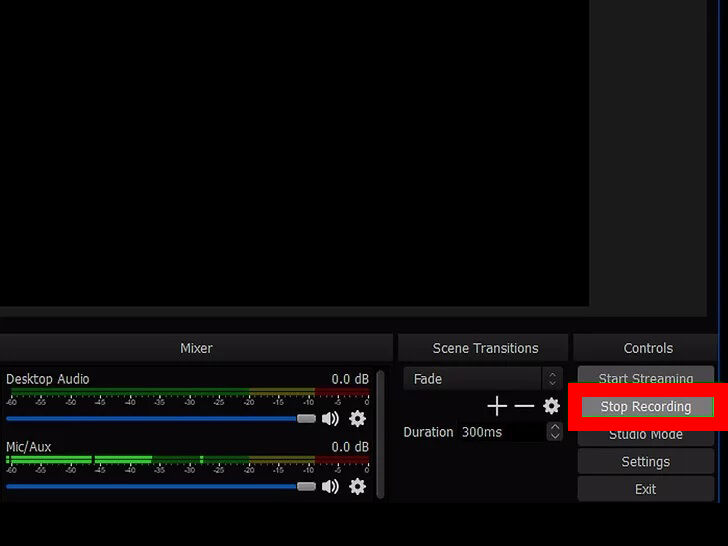The height and width of the screenshot is (546, 728).
Task: Open Desktop Audio gear settings
Action: click(357, 419)
